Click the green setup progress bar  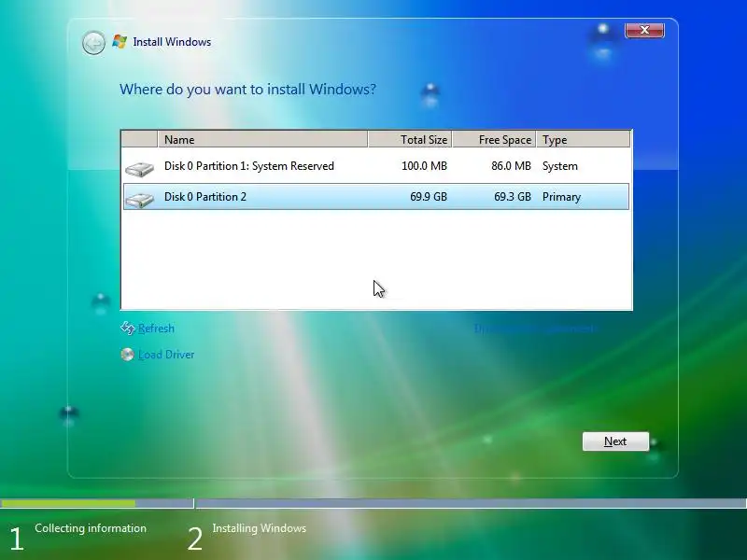tap(68, 503)
